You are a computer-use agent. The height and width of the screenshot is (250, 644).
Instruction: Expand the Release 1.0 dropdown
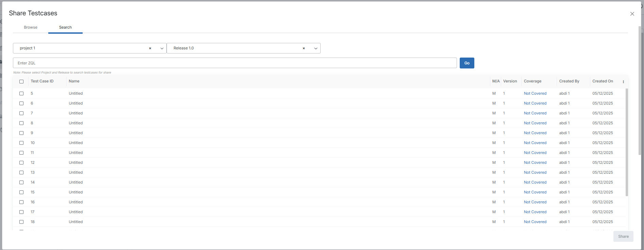coord(316,48)
